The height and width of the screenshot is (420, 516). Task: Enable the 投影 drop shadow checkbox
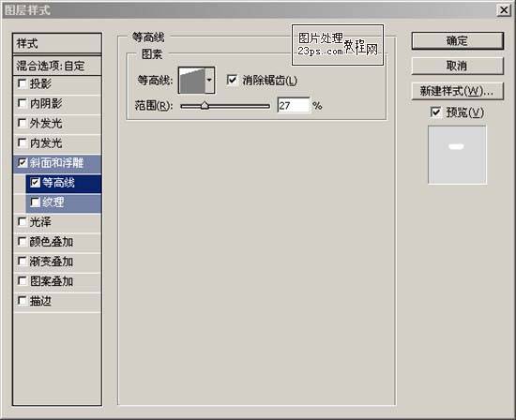coord(23,83)
